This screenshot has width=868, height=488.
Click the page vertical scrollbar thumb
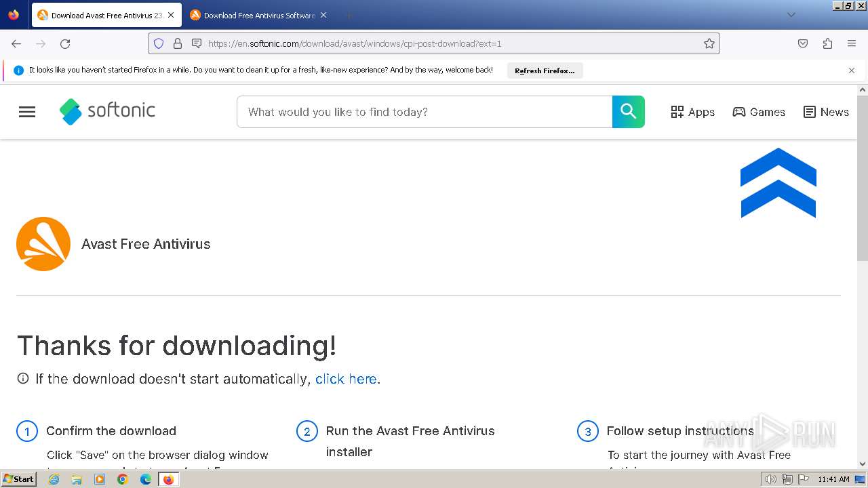tap(863, 178)
